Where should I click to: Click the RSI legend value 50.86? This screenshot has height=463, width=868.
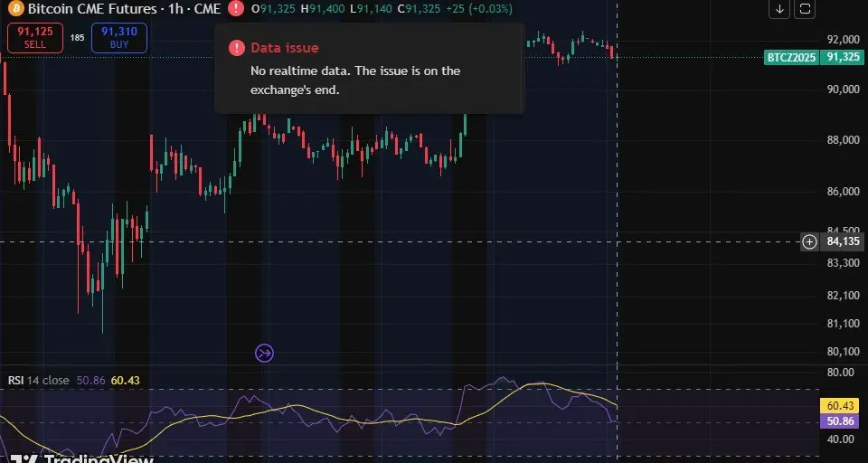[91, 381]
